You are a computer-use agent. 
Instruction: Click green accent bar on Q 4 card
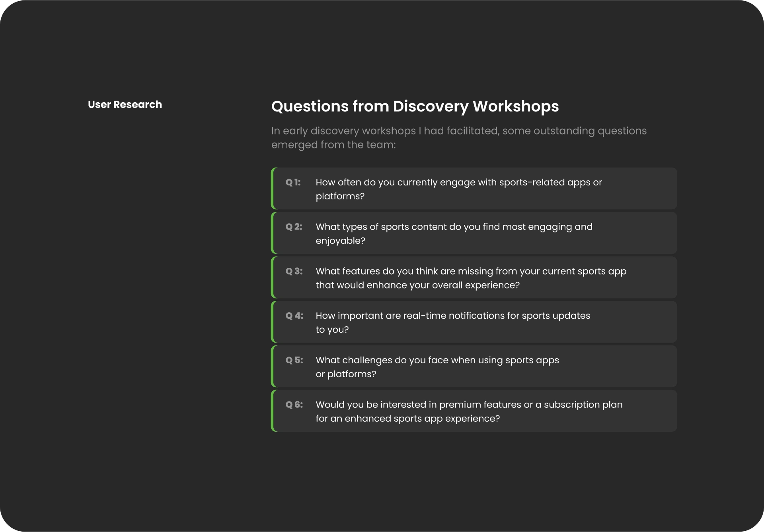(273, 322)
